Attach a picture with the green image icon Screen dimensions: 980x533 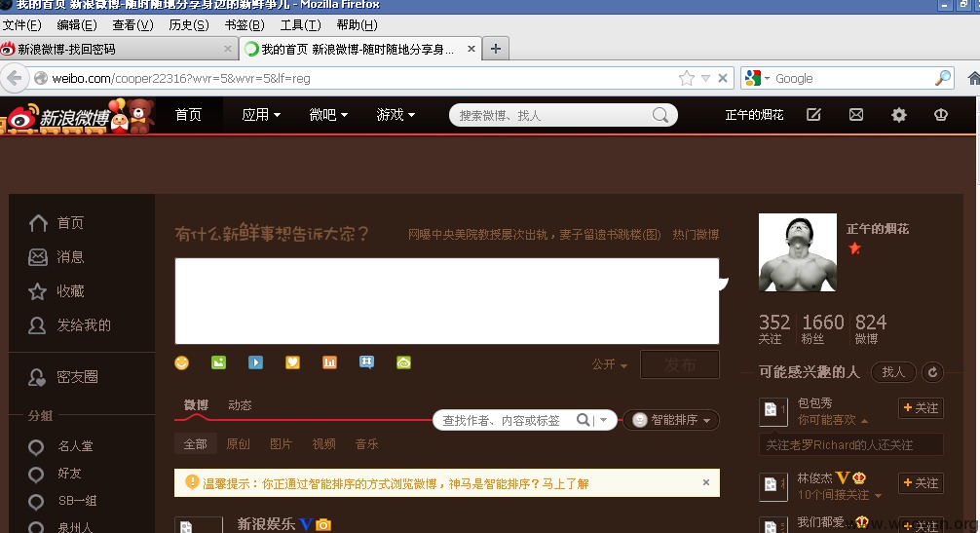coord(219,362)
